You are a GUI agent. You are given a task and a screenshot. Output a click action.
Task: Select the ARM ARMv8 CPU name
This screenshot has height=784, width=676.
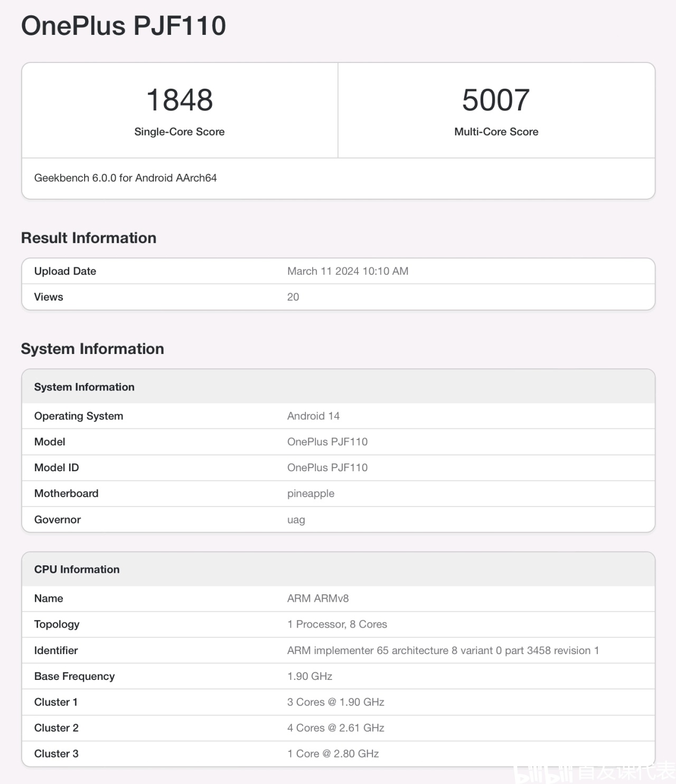pos(318,599)
